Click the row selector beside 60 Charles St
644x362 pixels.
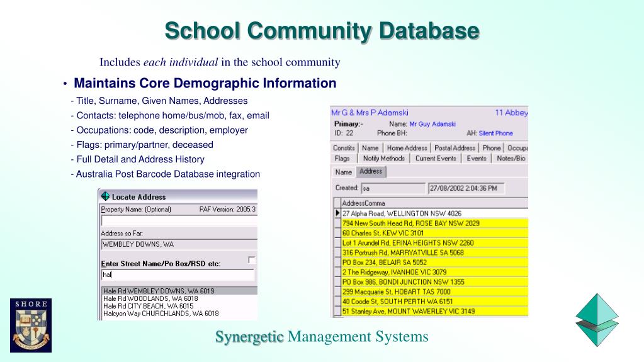(337, 233)
